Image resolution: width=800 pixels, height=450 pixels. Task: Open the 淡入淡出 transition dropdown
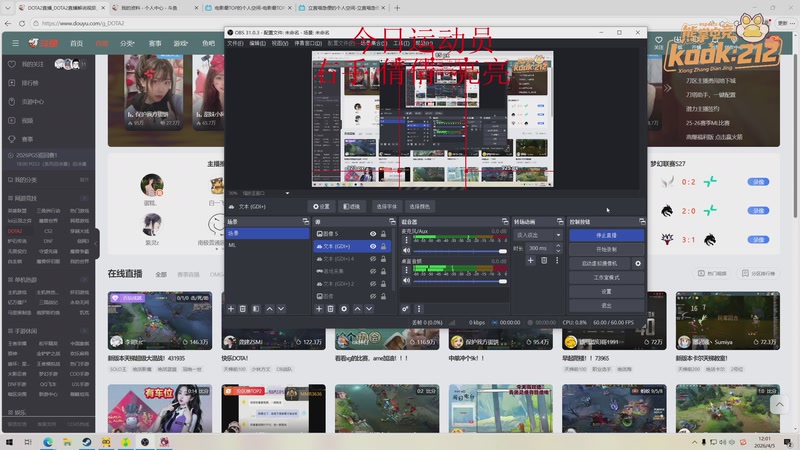click(538, 235)
